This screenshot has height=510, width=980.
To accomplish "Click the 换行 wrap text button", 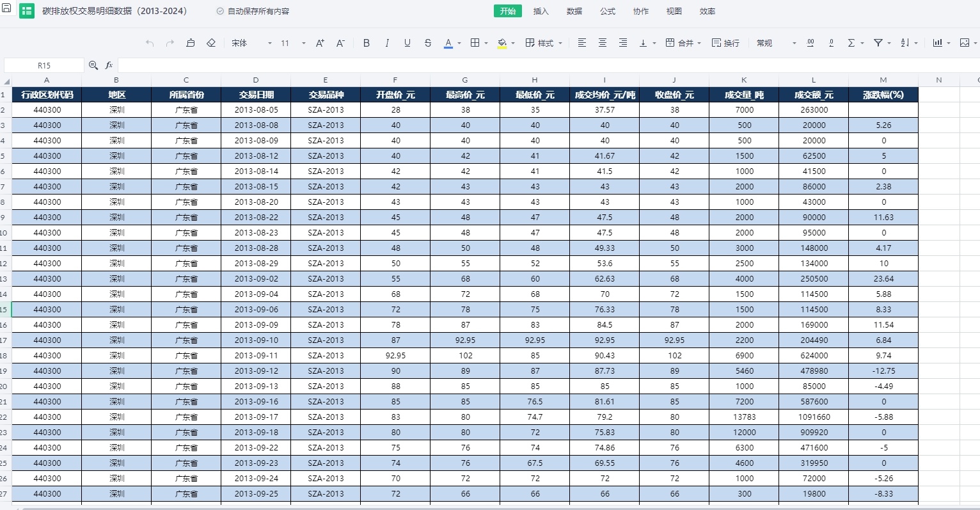I will [x=726, y=43].
